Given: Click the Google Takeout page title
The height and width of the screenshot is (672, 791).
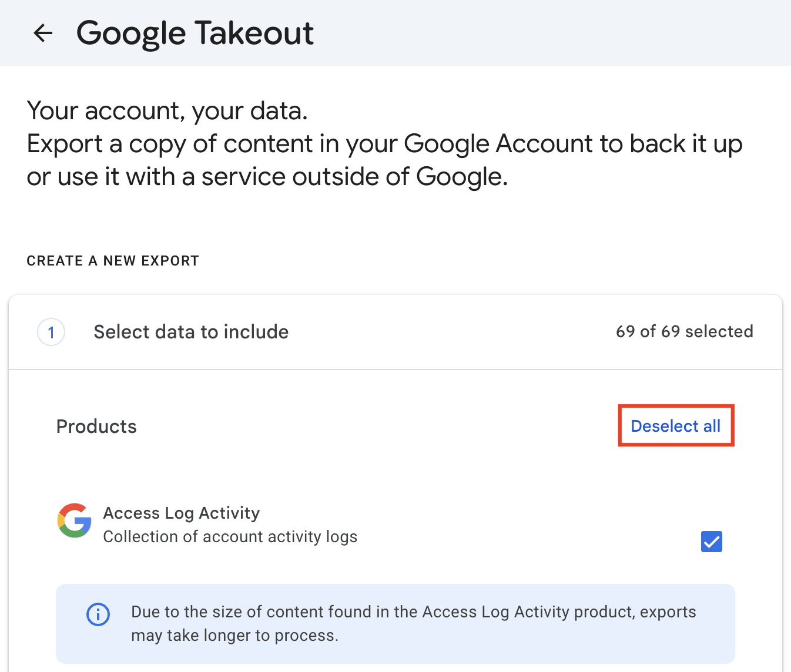Looking at the screenshot, I should 195,33.
